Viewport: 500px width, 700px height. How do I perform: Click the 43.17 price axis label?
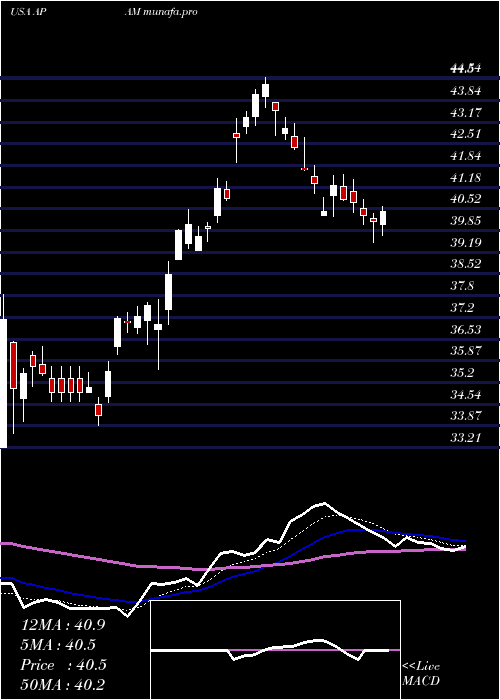point(466,112)
